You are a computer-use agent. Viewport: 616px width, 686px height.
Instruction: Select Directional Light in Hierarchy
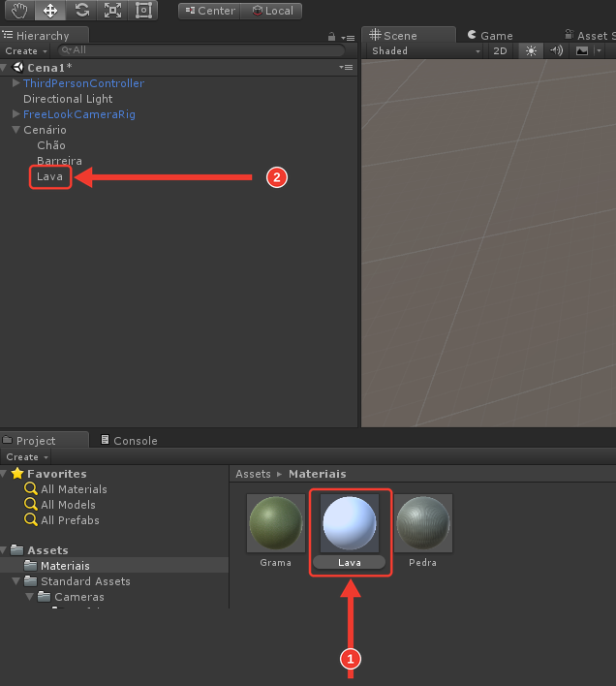[68, 99]
